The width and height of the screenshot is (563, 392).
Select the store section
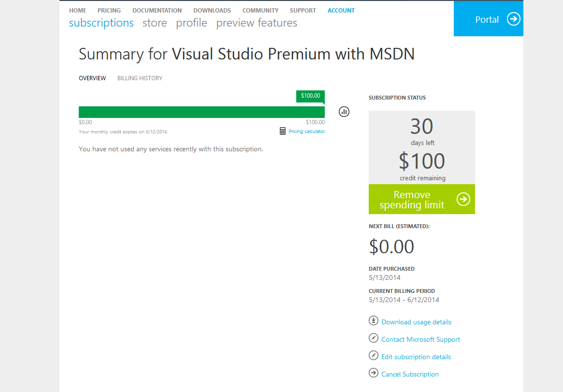click(155, 23)
